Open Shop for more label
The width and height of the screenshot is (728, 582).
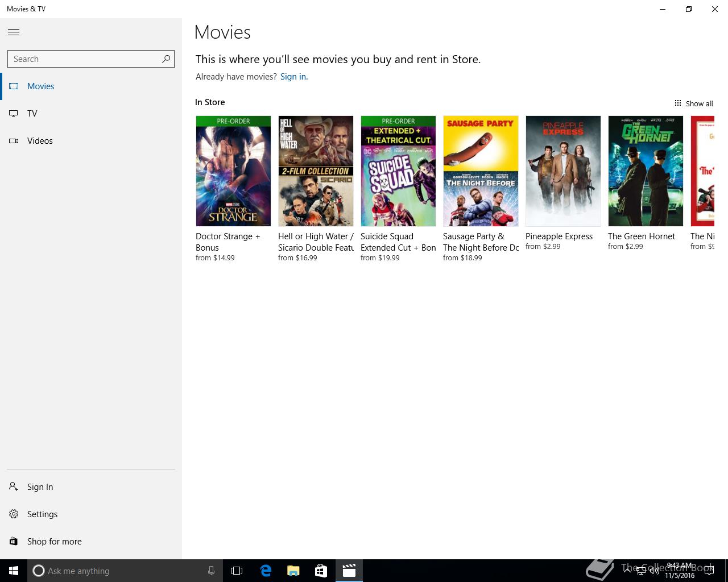[x=55, y=542]
